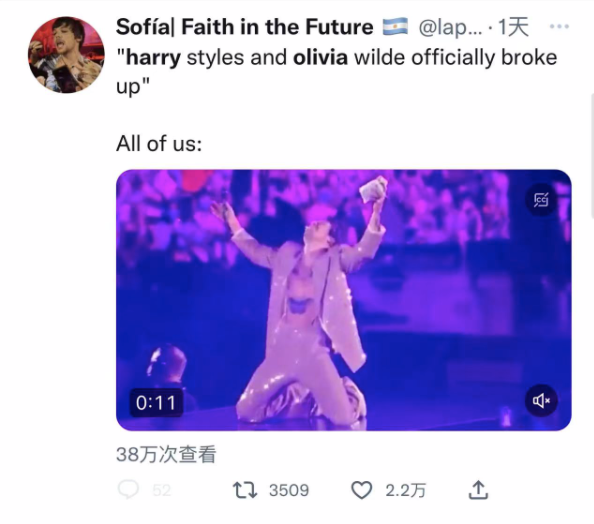Click the 2.2万 likes count
This screenshot has width=594, height=524.
click(406, 490)
